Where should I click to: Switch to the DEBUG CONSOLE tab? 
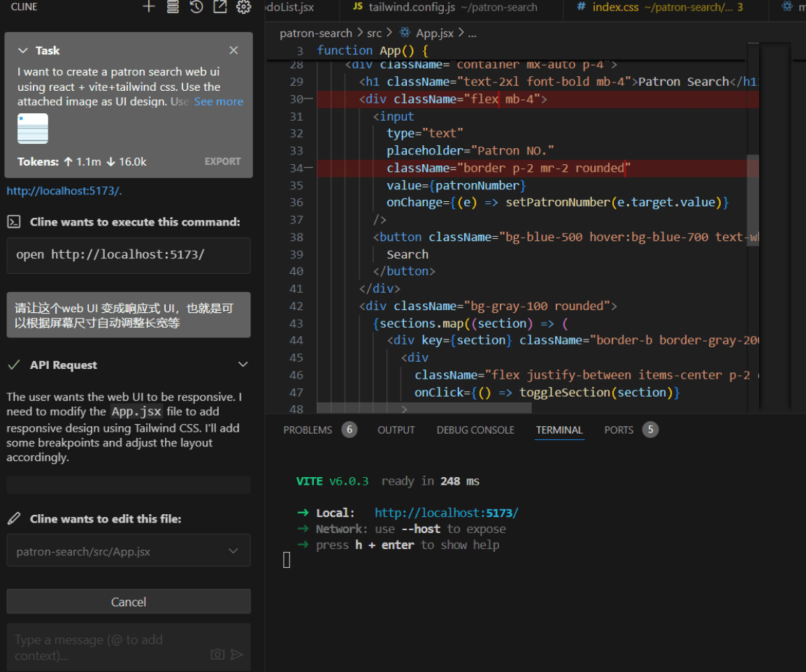pyautogui.click(x=475, y=430)
